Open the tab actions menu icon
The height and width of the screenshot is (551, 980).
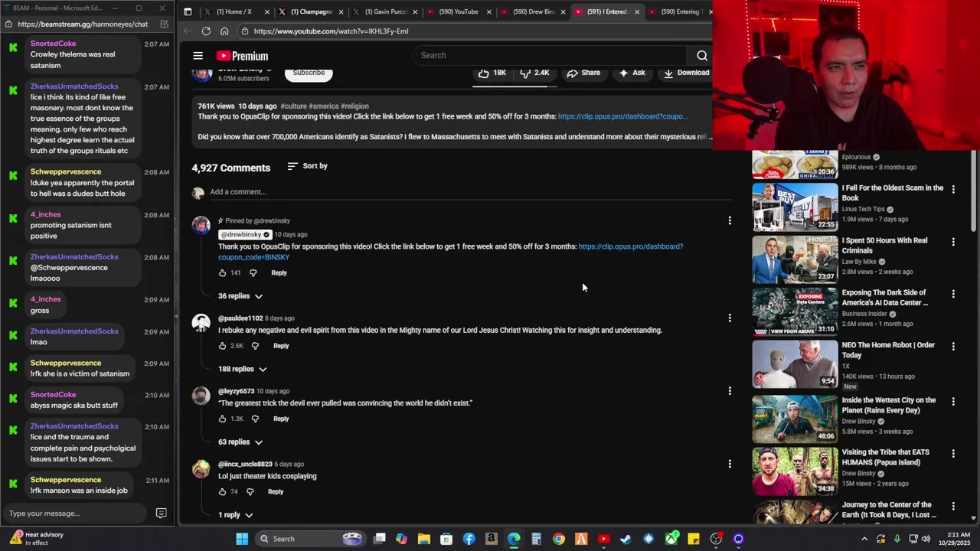[x=188, y=11]
